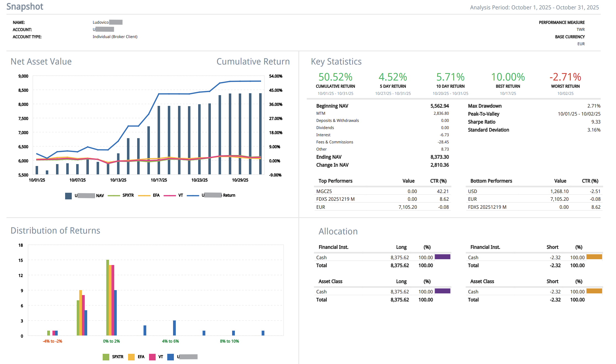Click the 50.52% cumulative return figure
Screen dimensions: 616x364
[x=335, y=77]
